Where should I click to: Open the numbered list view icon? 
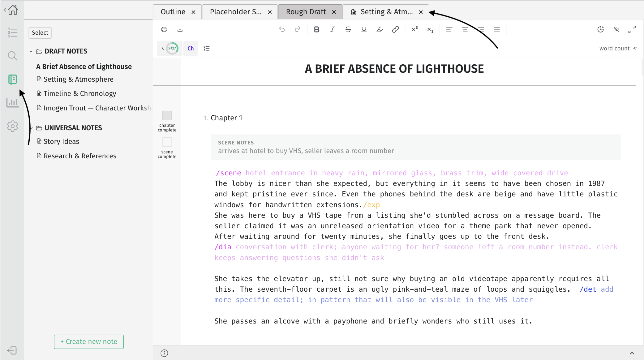[x=206, y=48]
